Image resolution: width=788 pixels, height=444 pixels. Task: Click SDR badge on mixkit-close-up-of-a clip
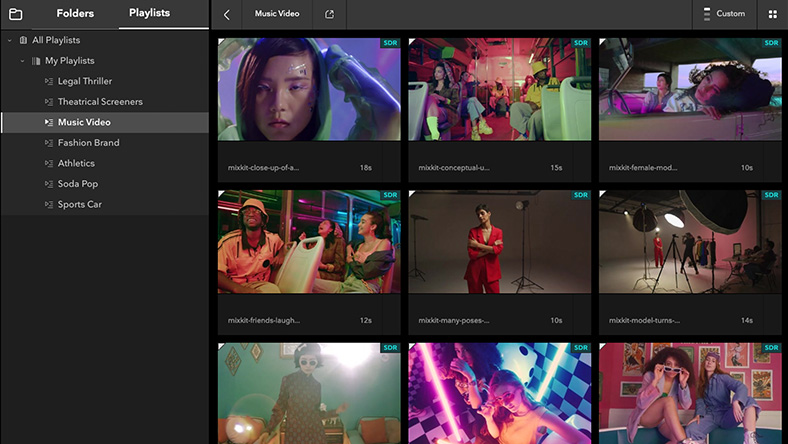pyautogui.click(x=390, y=43)
